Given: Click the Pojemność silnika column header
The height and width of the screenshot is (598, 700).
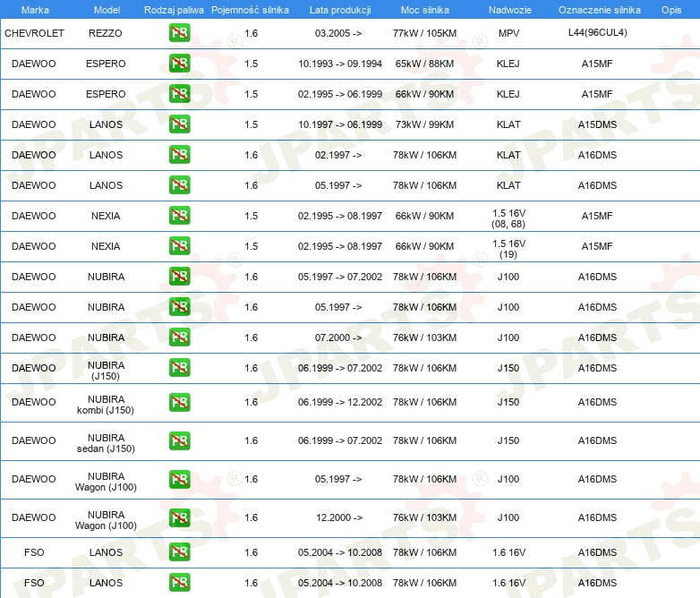Looking at the screenshot, I should (250, 10).
